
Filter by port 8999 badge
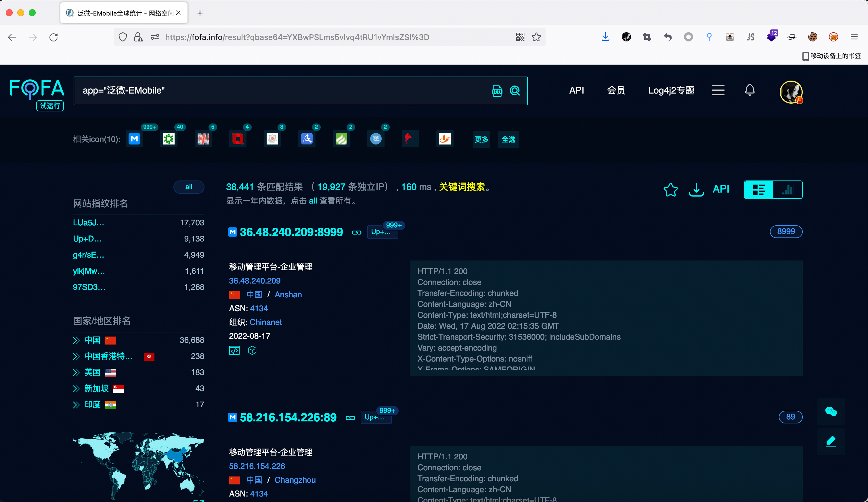coord(786,231)
